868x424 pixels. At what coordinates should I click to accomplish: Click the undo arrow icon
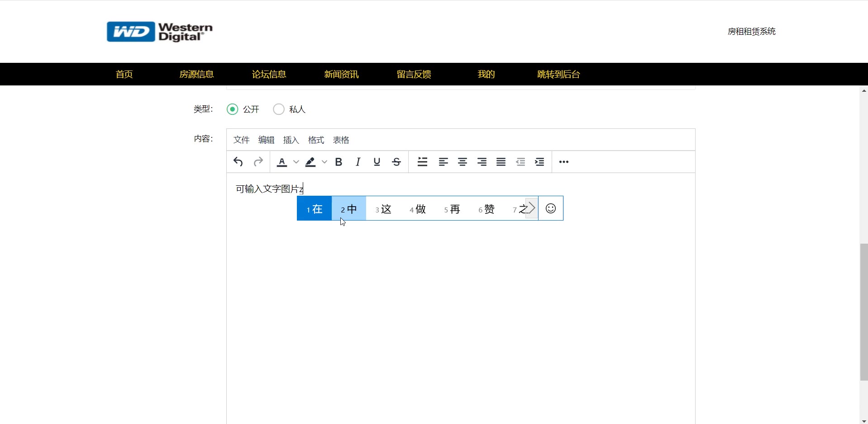238,162
